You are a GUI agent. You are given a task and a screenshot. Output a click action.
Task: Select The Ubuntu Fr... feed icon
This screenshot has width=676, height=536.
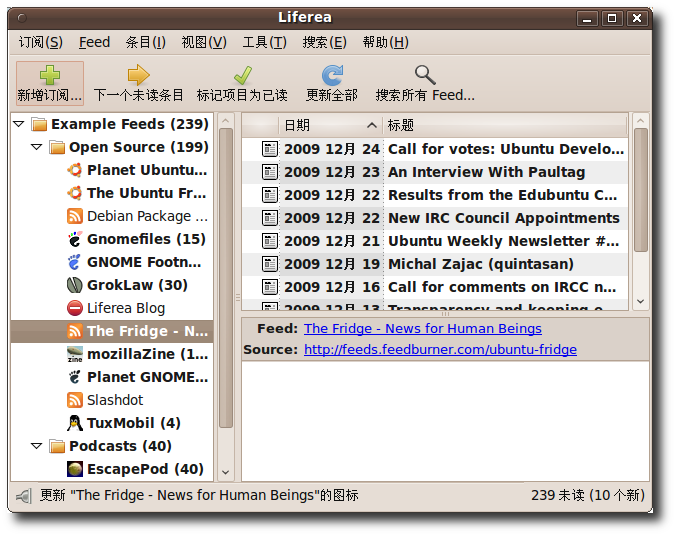(x=75, y=193)
